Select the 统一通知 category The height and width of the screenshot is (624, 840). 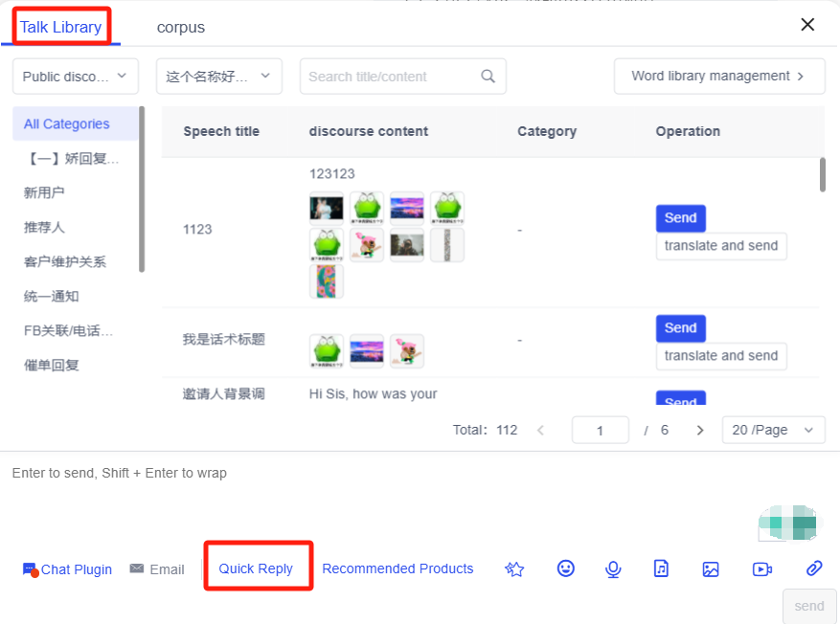pos(51,296)
